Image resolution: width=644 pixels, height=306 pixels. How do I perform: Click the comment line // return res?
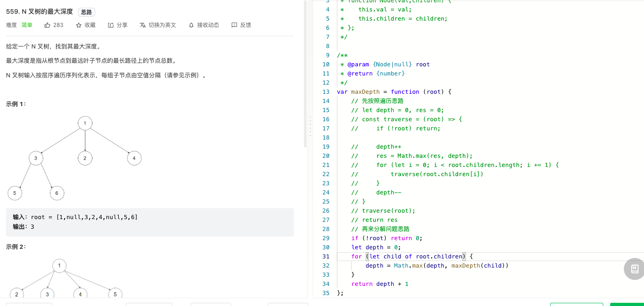coord(374,220)
